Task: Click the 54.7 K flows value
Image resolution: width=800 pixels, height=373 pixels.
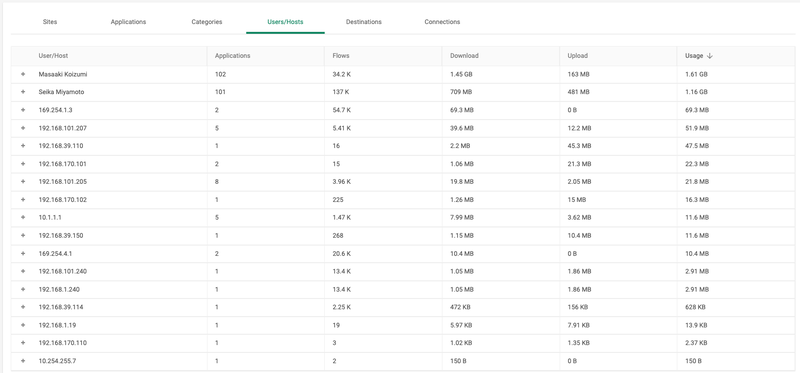Action: (341, 110)
